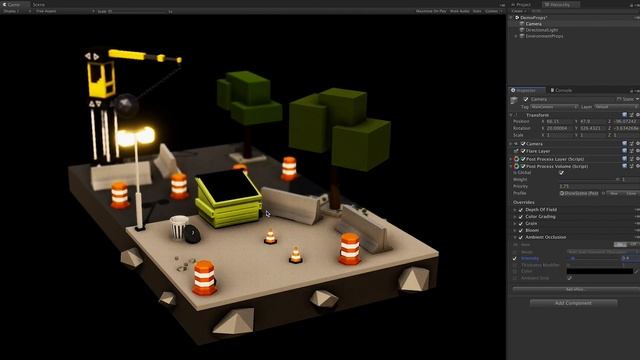This screenshot has width=640, height=360.
Task: Uncheck the Is Global checkbox
Action: click(x=562, y=173)
